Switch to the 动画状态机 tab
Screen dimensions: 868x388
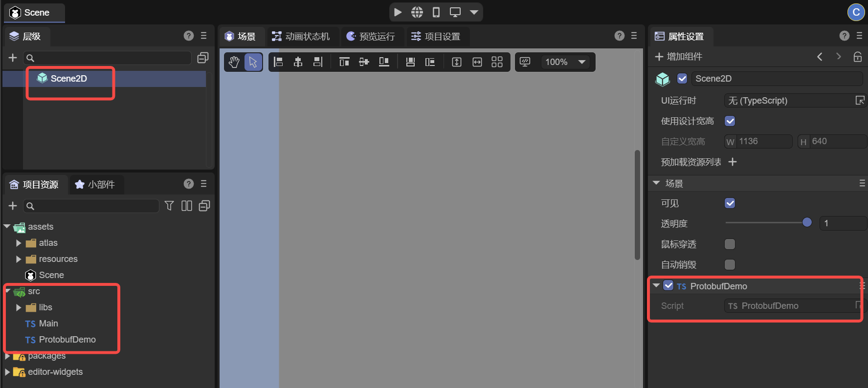pos(301,37)
